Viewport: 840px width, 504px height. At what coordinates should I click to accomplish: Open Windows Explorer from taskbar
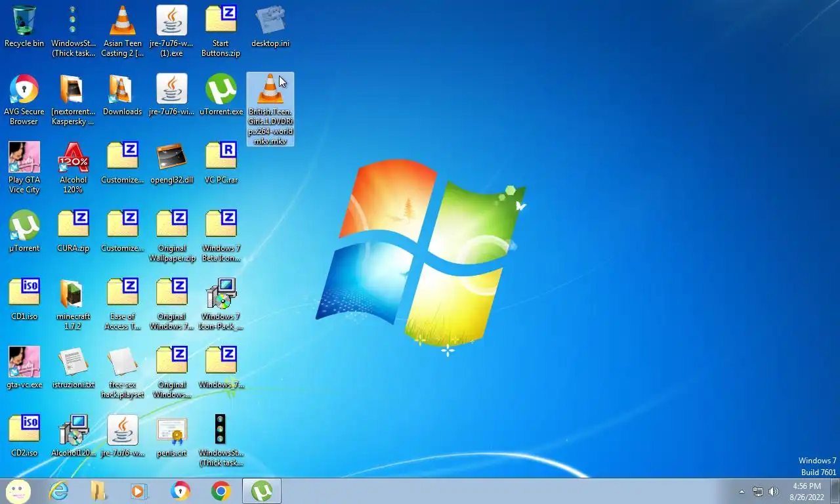click(x=98, y=491)
